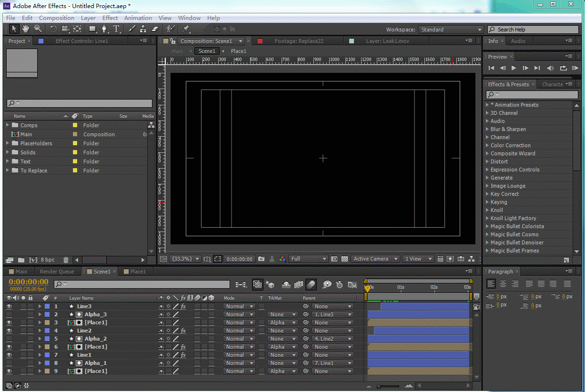This screenshot has width=585, height=392.
Task: Toggle Region of Interest icon in viewer
Action: 218,259
